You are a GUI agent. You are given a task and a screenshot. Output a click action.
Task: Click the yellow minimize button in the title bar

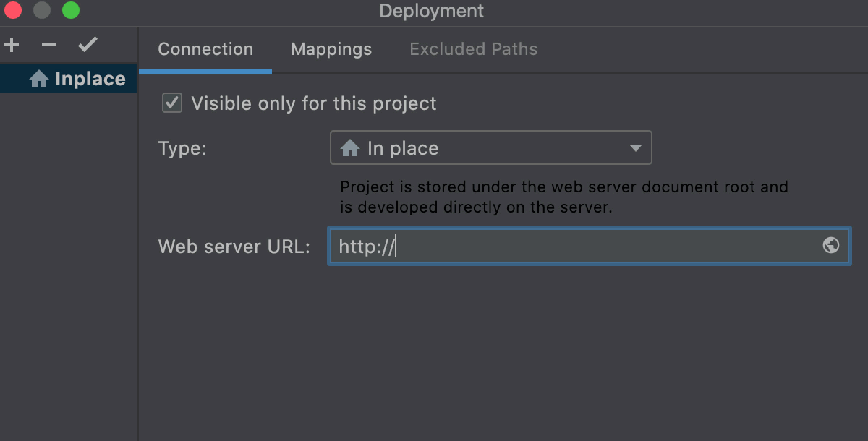click(41, 11)
